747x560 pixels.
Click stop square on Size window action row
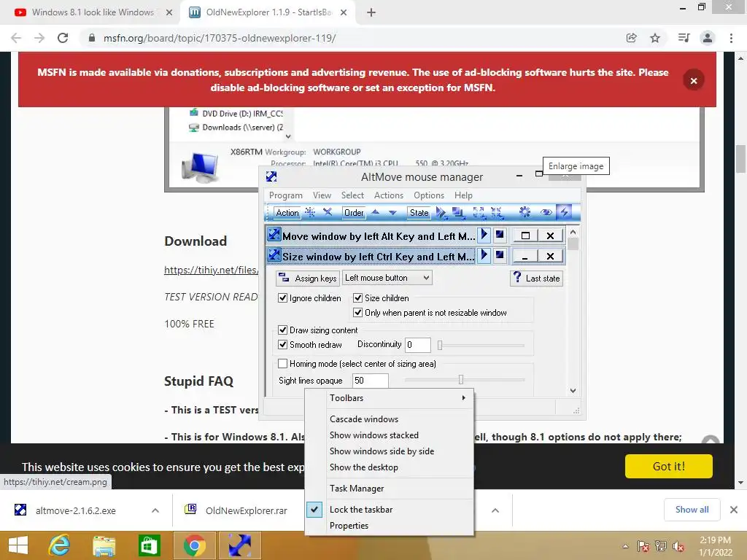point(500,255)
